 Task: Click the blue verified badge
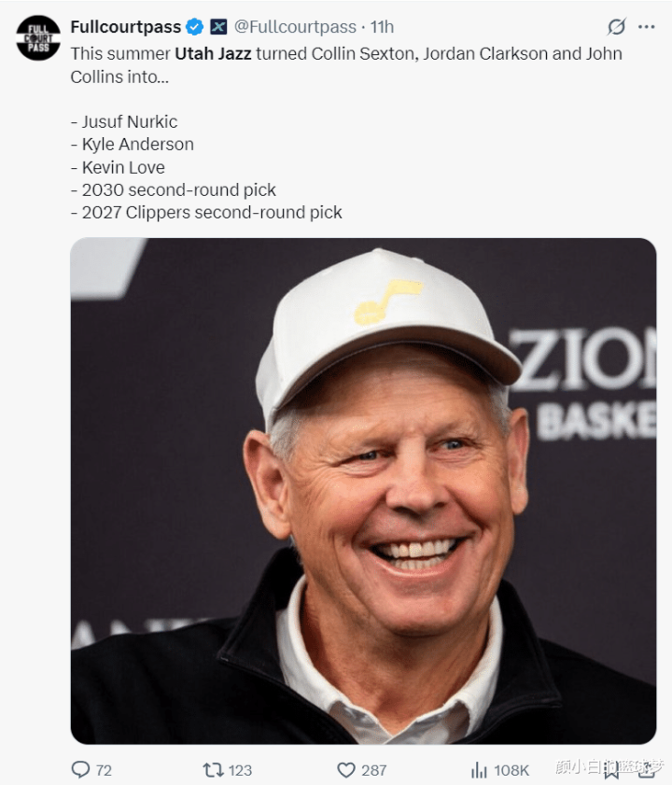coord(194,27)
